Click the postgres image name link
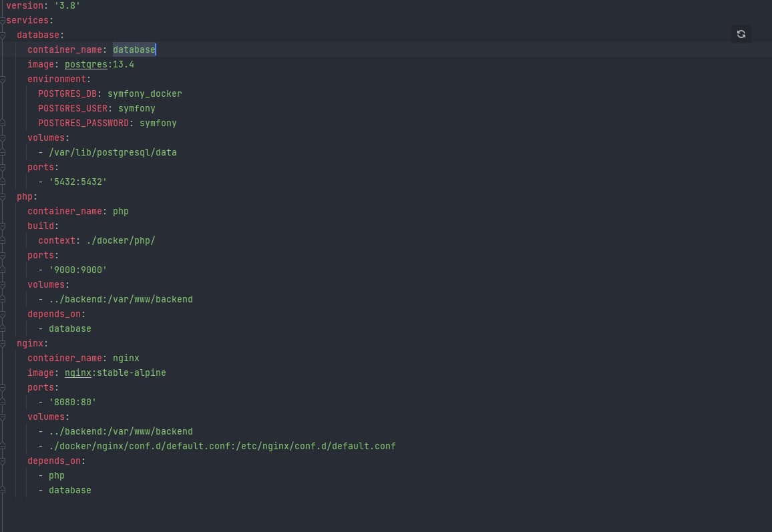 [85, 65]
